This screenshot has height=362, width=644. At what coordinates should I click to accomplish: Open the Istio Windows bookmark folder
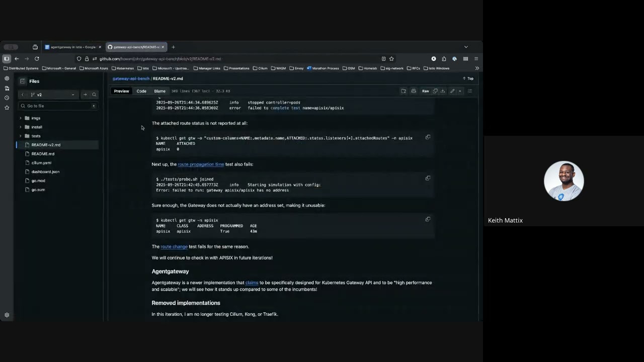coord(437,68)
